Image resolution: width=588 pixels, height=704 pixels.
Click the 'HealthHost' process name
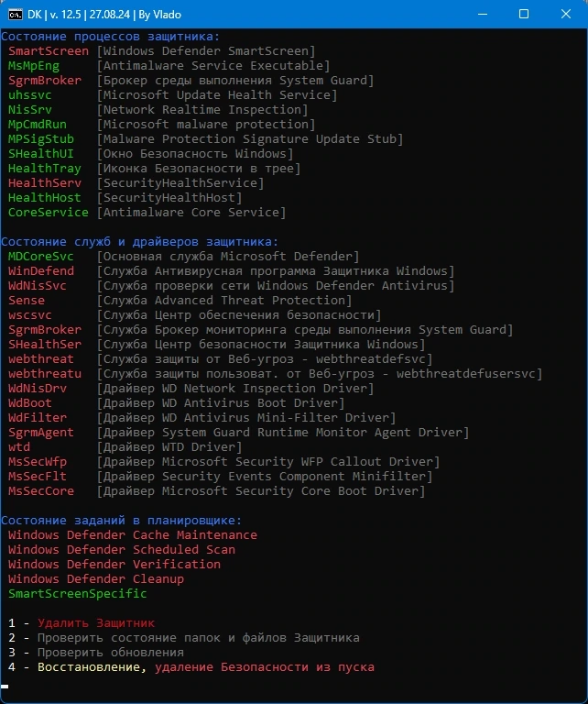[45, 198]
